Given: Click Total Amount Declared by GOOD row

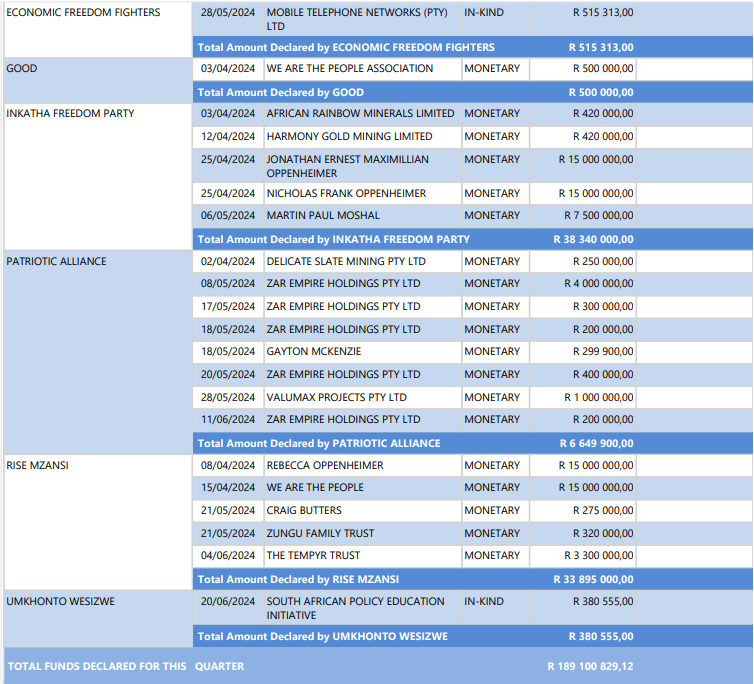Looking at the screenshot, I should coord(473,92).
